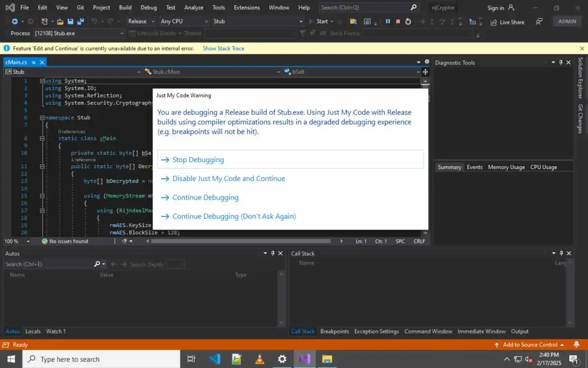Viewport: 588px width, 368px height.
Task: Click the Windows Start button
Action: (x=11, y=359)
